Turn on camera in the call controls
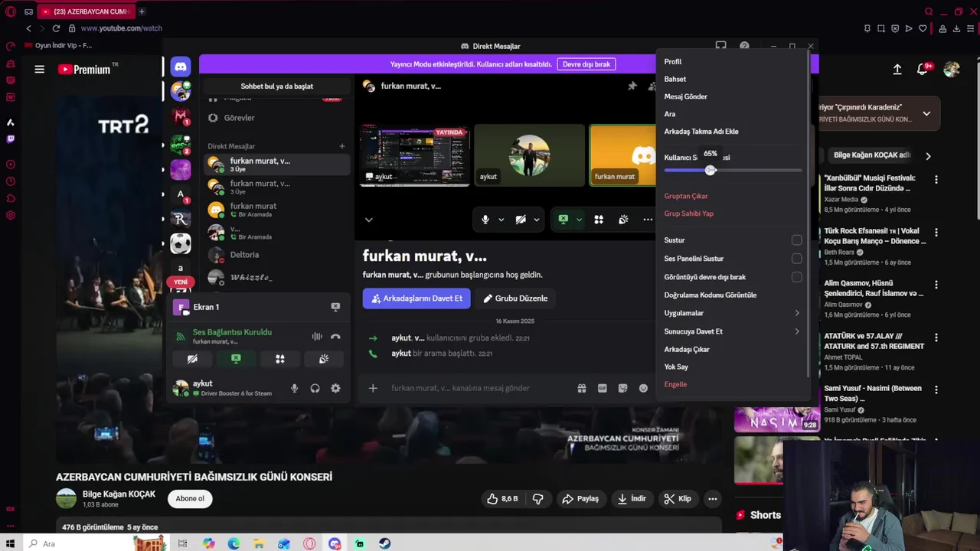The width and height of the screenshot is (980, 551). click(x=521, y=220)
